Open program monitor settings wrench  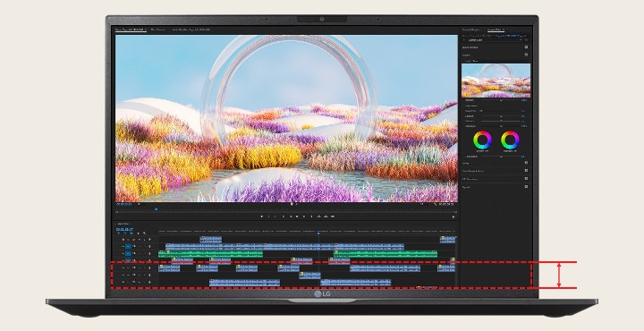tap(436, 204)
